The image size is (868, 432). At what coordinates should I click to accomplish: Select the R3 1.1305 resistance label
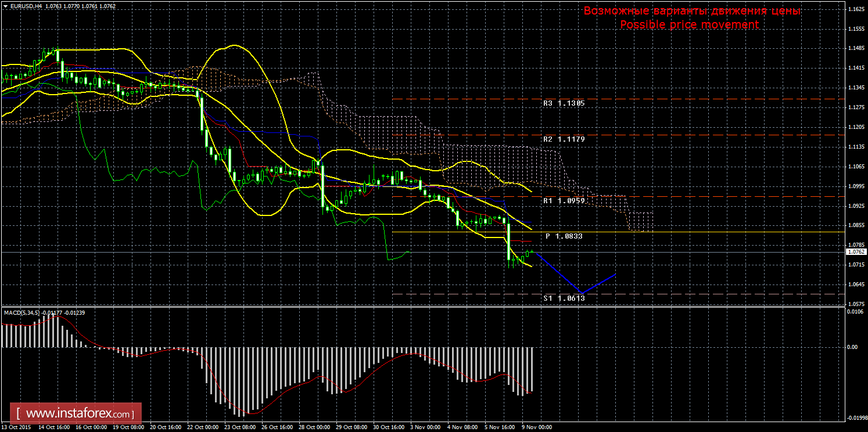click(x=564, y=103)
